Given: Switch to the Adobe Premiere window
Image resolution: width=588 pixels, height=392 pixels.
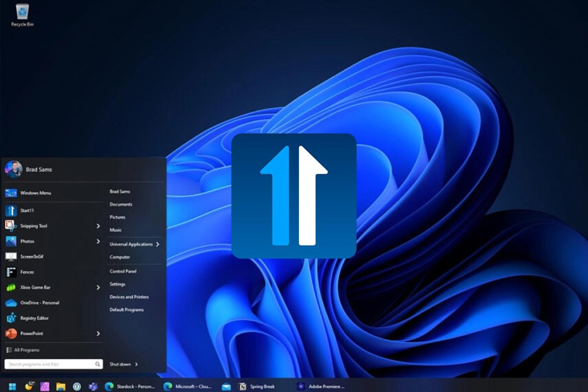Looking at the screenshot, I should (322, 386).
